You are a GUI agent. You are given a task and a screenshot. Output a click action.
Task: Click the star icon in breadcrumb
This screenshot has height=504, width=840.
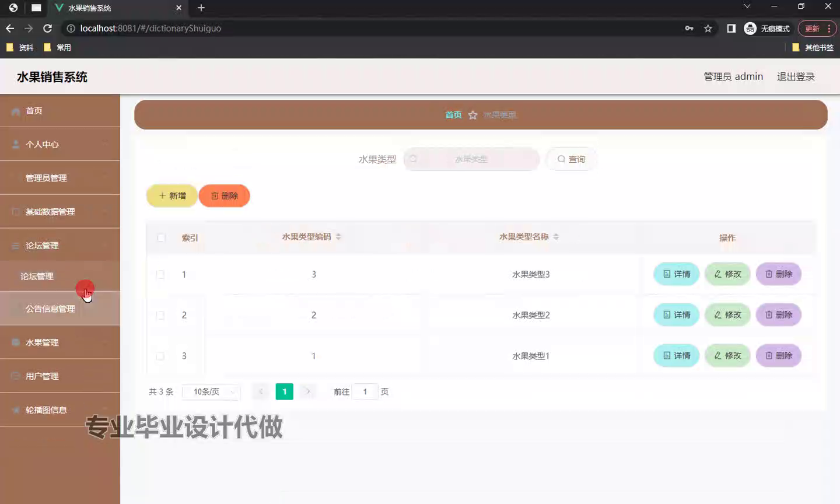point(473,115)
